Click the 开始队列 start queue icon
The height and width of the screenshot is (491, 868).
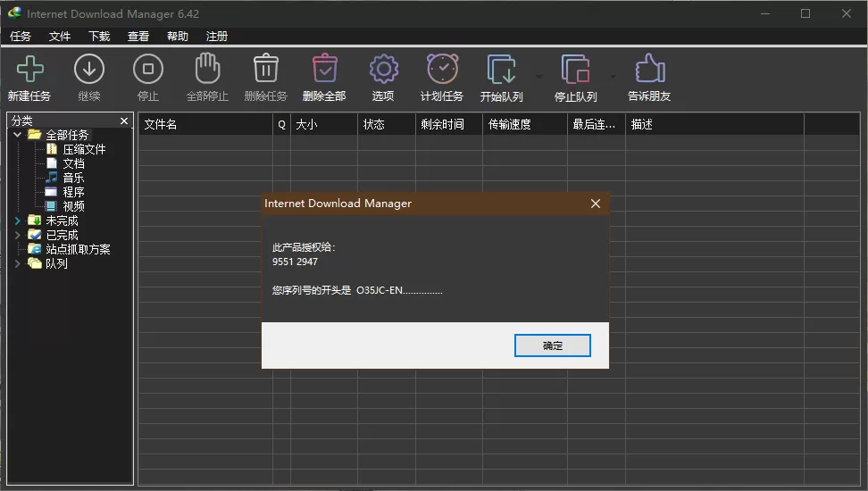pyautogui.click(x=502, y=70)
